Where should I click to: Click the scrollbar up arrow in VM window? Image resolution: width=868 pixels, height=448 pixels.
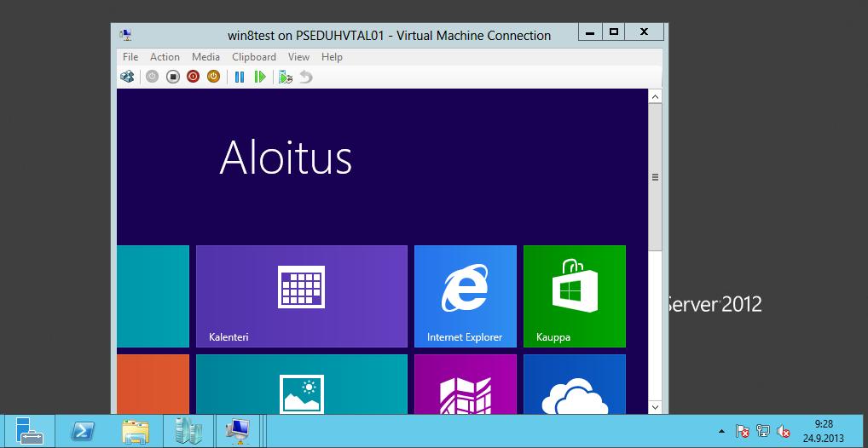(x=655, y=96)
